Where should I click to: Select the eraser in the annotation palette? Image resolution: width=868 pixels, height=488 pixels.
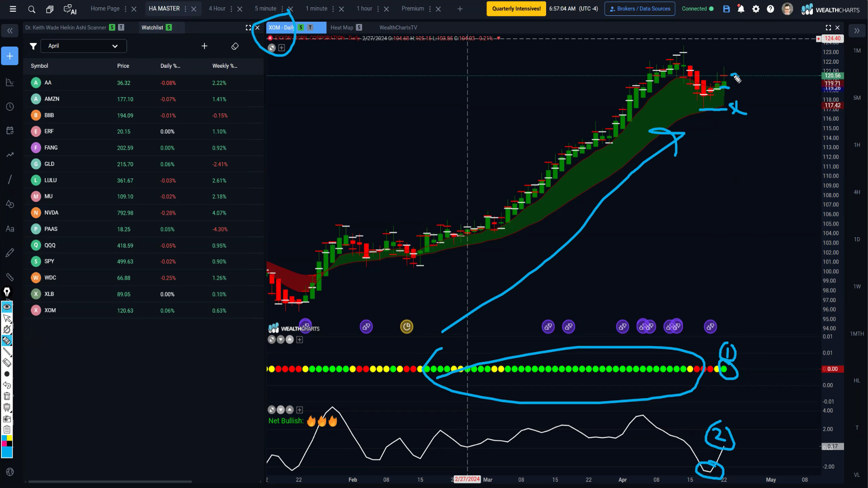(x=7, y=362)
